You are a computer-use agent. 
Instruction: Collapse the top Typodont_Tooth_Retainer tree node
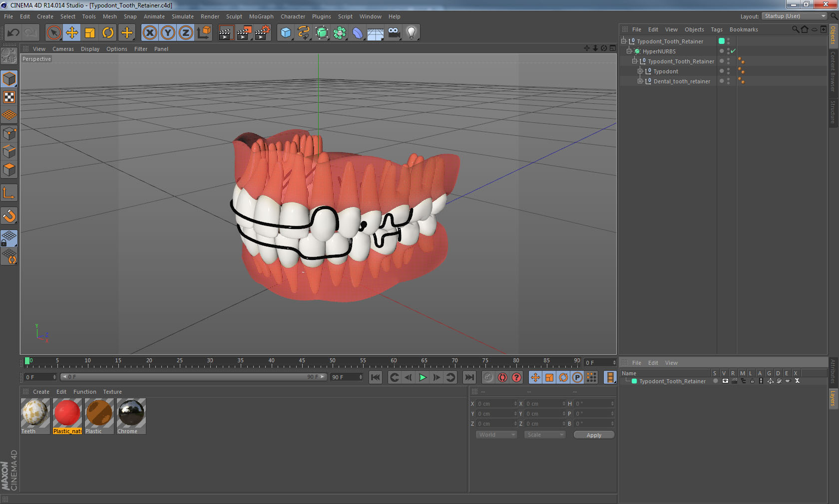(x=624, y=41)
